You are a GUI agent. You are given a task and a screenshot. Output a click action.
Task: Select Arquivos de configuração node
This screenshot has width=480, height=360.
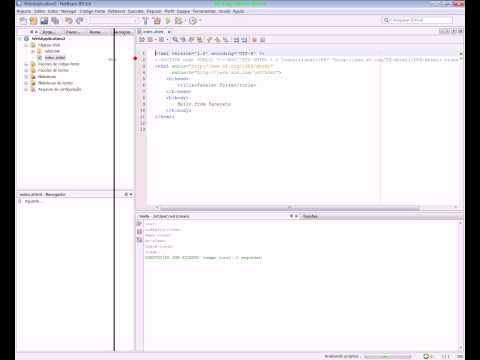(x=60, y=89)
